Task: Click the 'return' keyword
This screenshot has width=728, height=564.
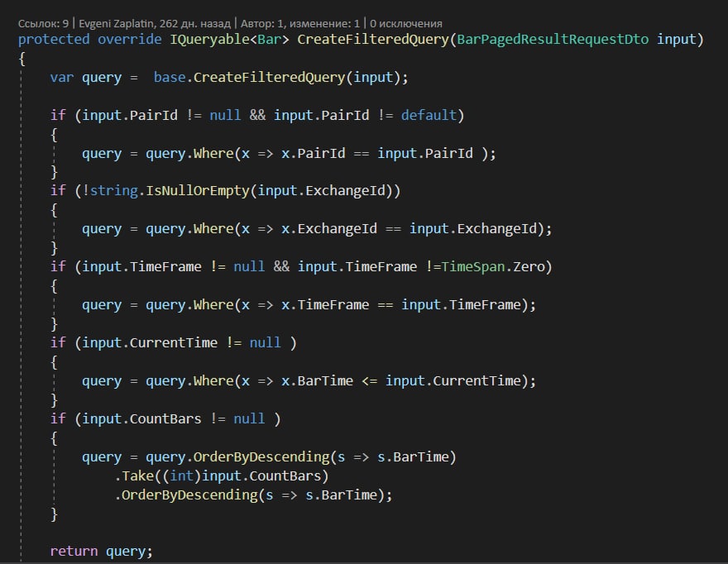Action: coord(74,552)
